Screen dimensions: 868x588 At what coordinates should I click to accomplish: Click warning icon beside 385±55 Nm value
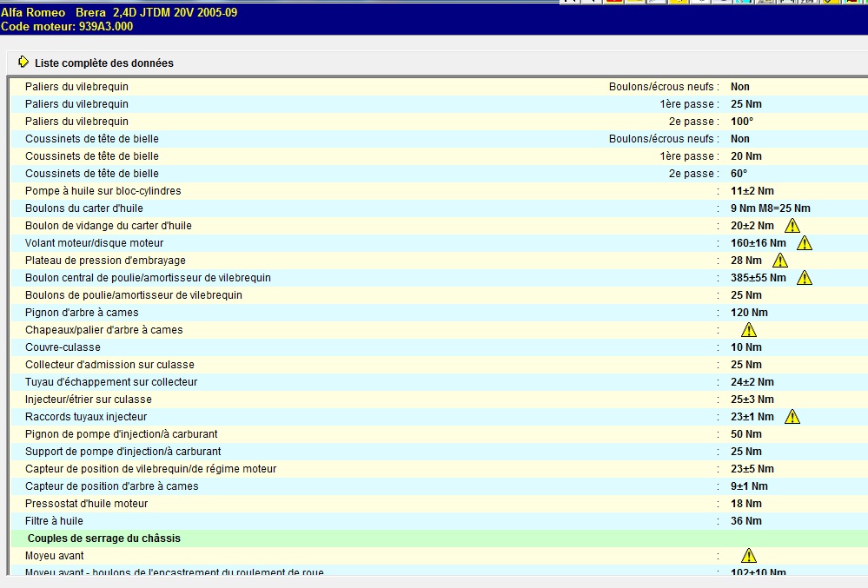tap(804, 278)
